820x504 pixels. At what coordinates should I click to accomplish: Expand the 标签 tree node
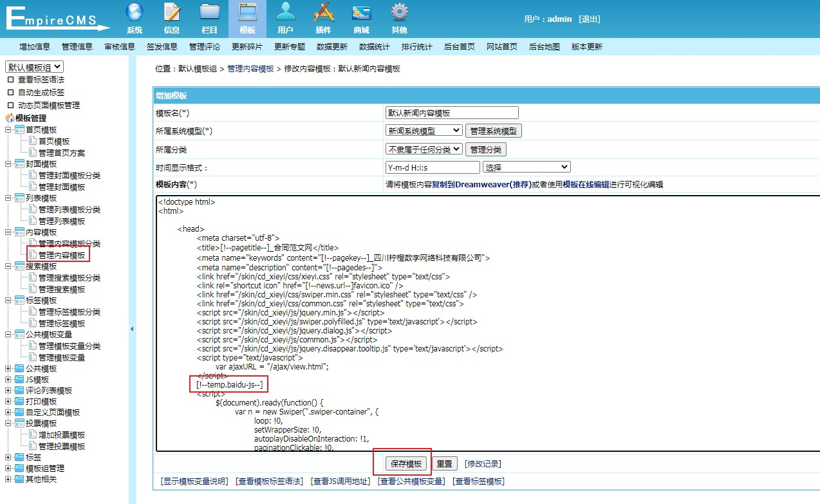click(8, 458)
